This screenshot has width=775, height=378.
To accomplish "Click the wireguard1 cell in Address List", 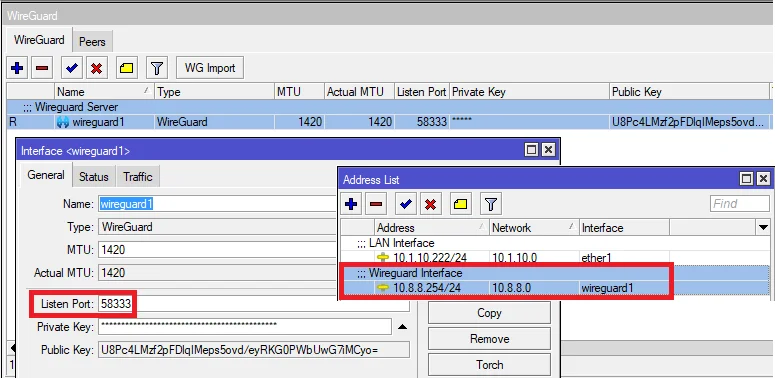I will [x=624, y=288].
